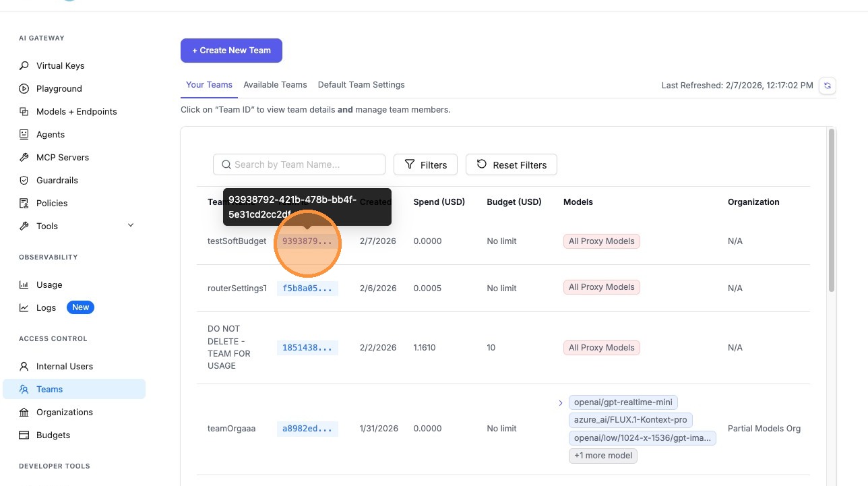
Task: Show the +1 more model tag
Action: 603,456
